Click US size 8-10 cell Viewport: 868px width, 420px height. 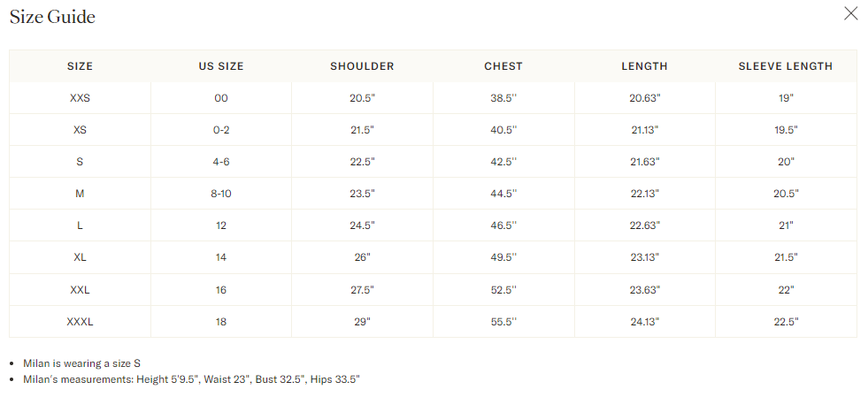pyautogui.click(x=221, y=194)
